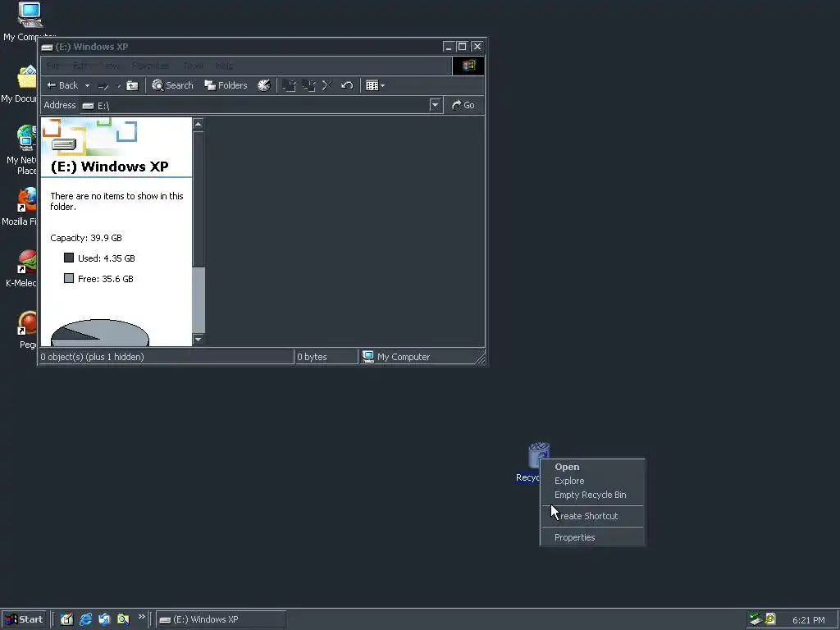
Task: Click "My Computer" zone in status bar
Action: pos(396,357)
